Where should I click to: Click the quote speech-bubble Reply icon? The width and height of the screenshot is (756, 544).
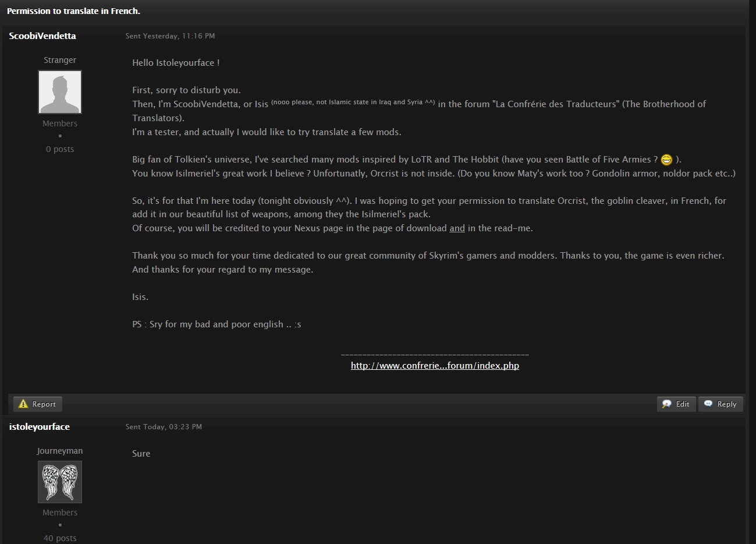[708, 403]
